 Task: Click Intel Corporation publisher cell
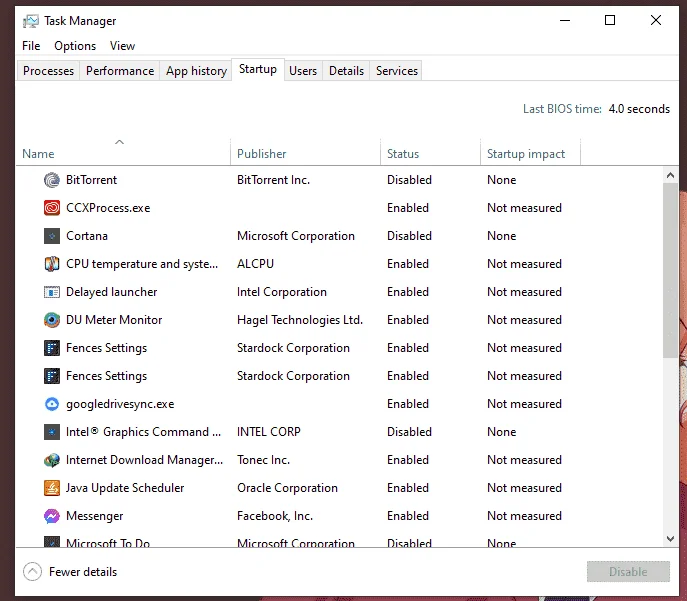tap(282, 292)
